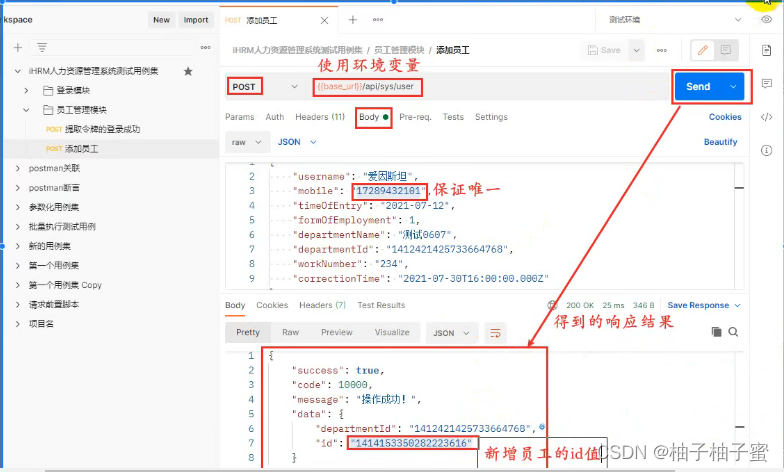Open sidebar more options ellipsis
This screenshot has height=472, width=784.
206,48
